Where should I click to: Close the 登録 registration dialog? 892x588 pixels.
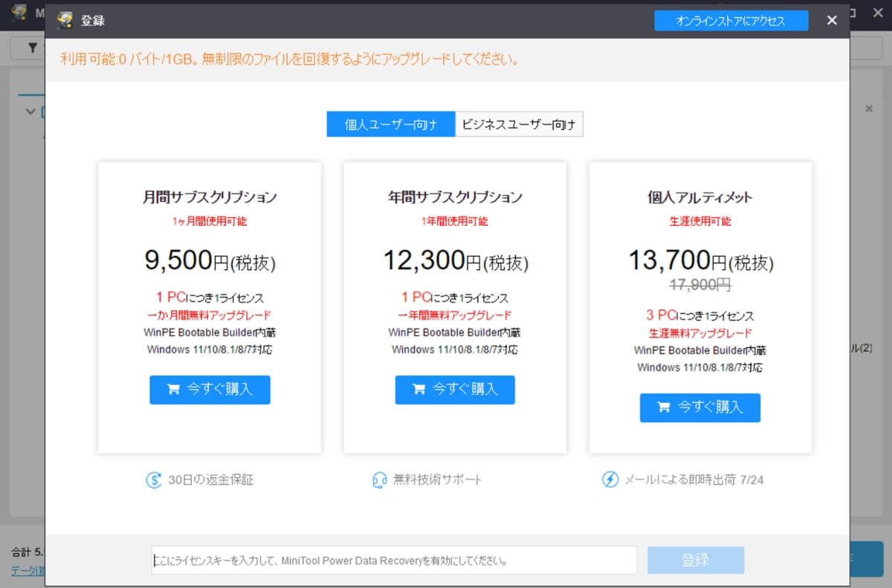(832, 21)
